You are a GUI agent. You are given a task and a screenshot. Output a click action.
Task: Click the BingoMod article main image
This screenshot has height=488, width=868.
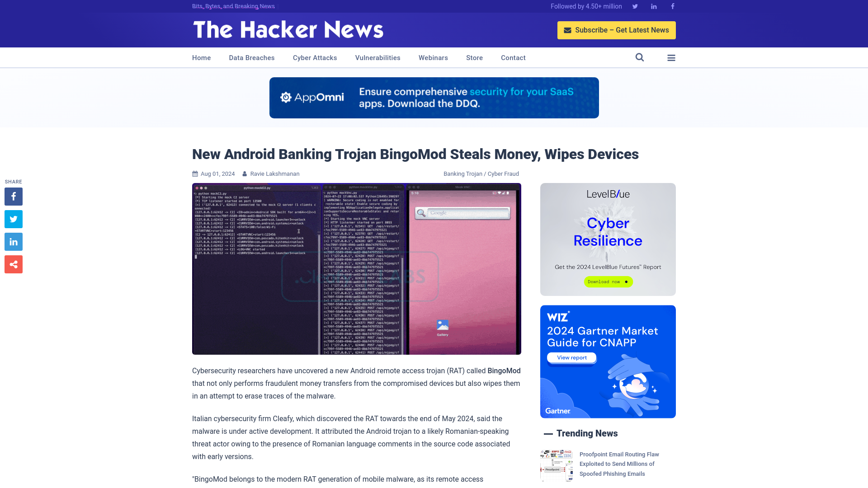click(x=357, y=269)
